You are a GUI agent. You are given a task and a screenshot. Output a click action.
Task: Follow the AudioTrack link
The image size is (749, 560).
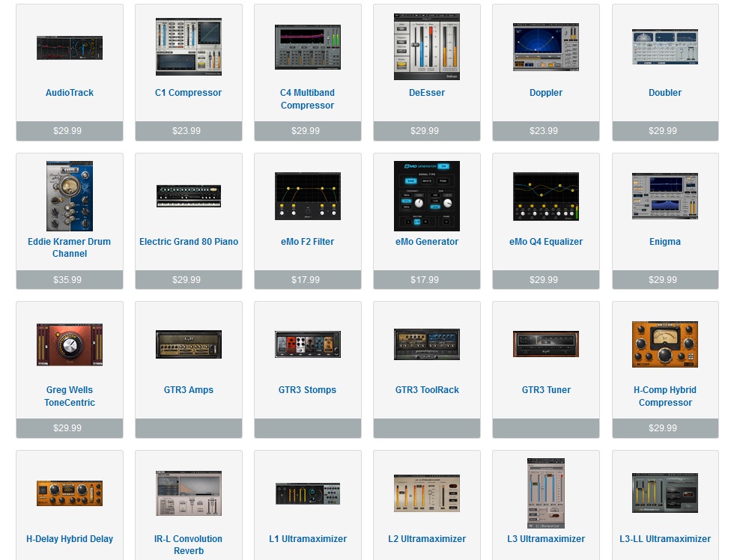69,93
